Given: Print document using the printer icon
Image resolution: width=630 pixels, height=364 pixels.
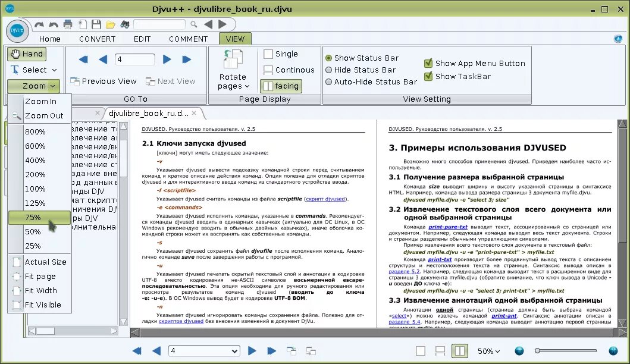Looking at the screenshot, I should click(x=68, y=24).
